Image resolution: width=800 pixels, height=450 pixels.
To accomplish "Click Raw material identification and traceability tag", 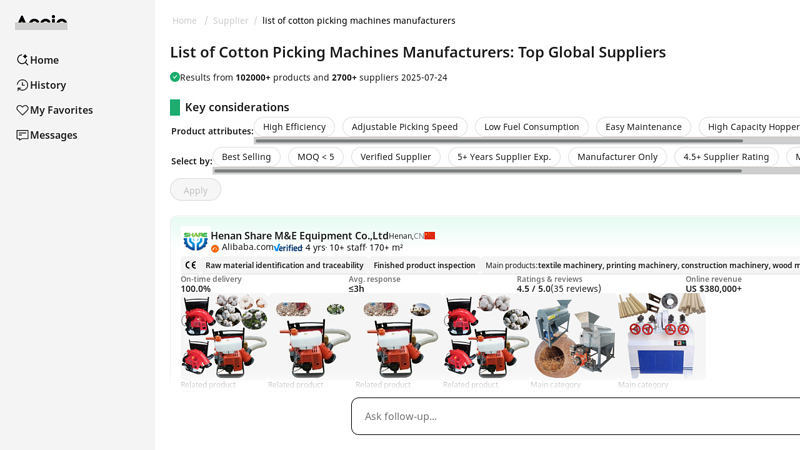I will pos(284,265).
